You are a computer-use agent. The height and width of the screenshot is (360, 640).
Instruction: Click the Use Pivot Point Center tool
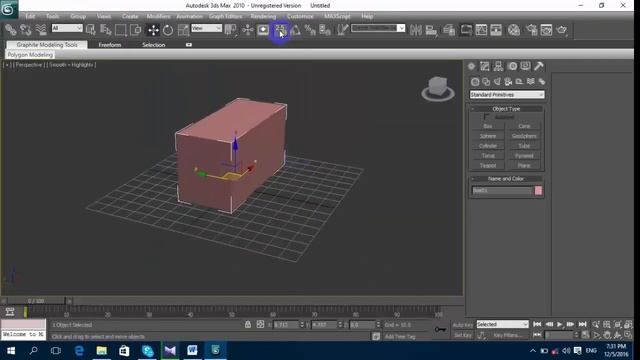point(231,30)
